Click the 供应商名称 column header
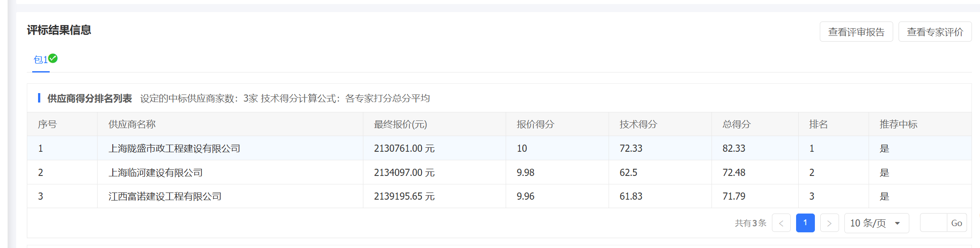 132,124
